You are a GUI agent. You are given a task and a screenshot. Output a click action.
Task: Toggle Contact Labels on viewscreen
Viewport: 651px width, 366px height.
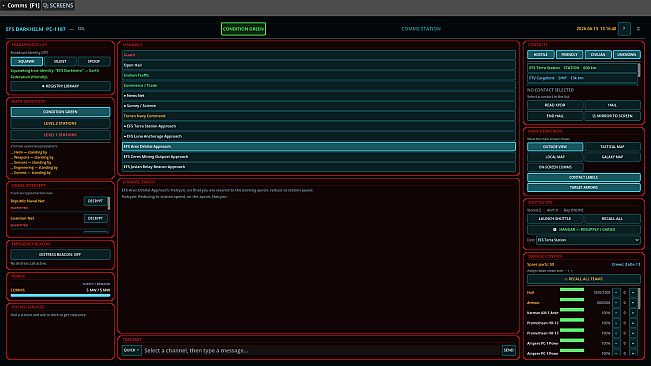coord(583,177)
